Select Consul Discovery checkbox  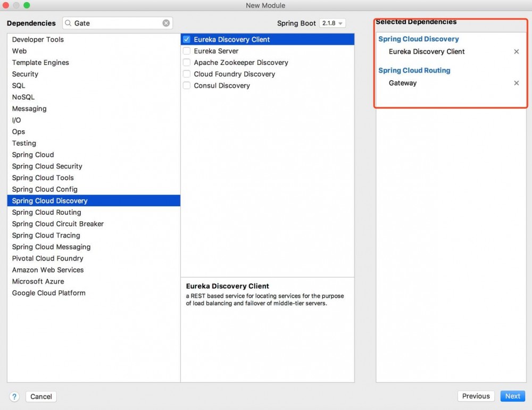point(187,86)
